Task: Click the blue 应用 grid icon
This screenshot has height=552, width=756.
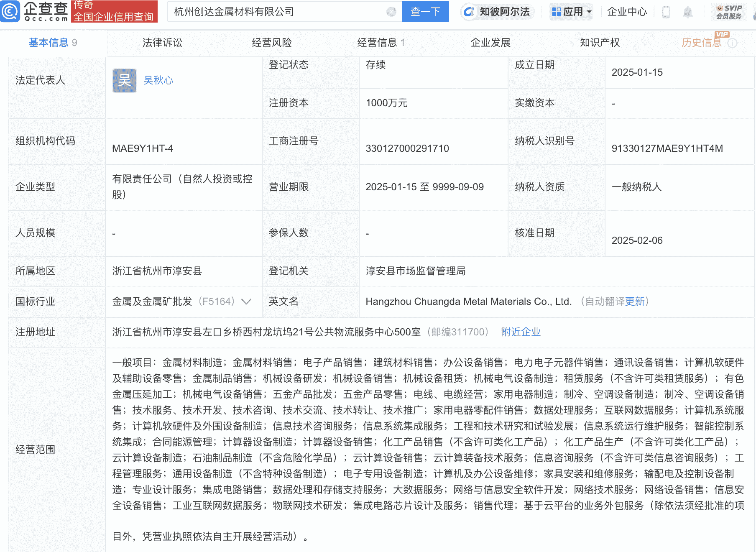Action: (556, 12)
